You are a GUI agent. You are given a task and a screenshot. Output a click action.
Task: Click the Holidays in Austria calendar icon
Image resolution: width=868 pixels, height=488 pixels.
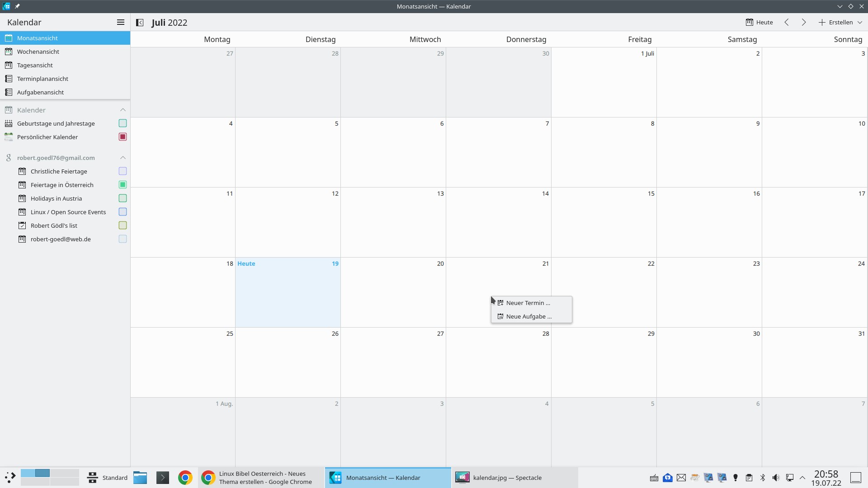(22, 198)
